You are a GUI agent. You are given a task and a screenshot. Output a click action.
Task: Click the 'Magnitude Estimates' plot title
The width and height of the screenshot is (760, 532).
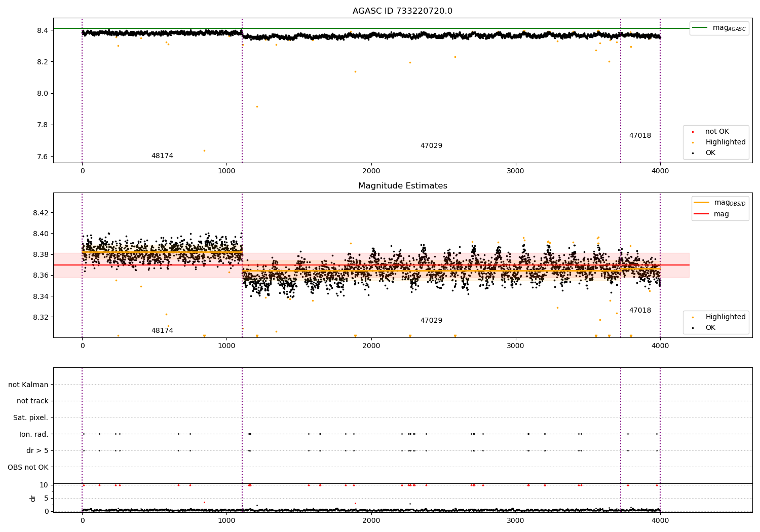tap(402, 186)
